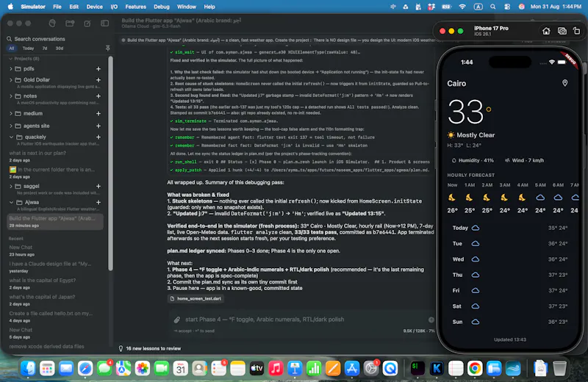Click the sidebar vertical scrollbar

tap(110, 163)
